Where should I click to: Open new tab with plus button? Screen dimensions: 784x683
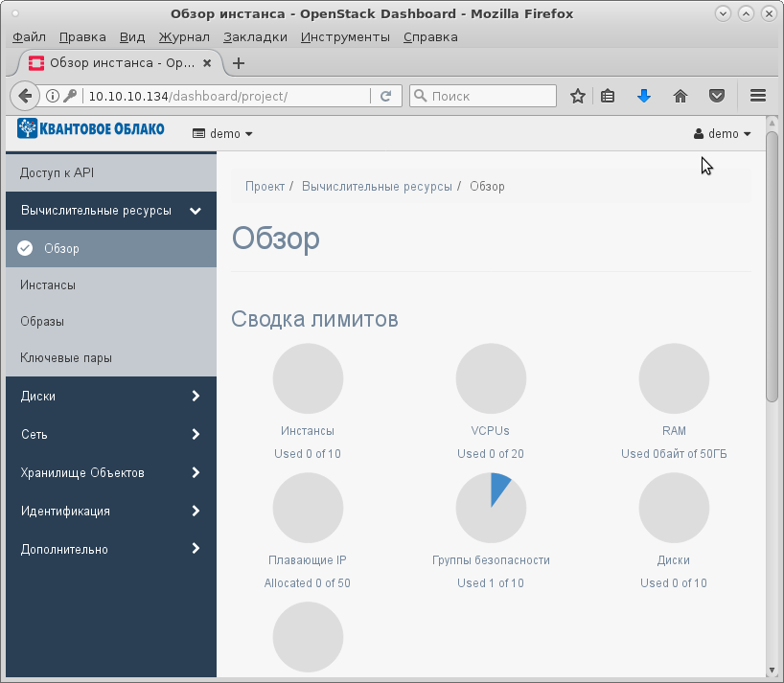tap(240, 63)
